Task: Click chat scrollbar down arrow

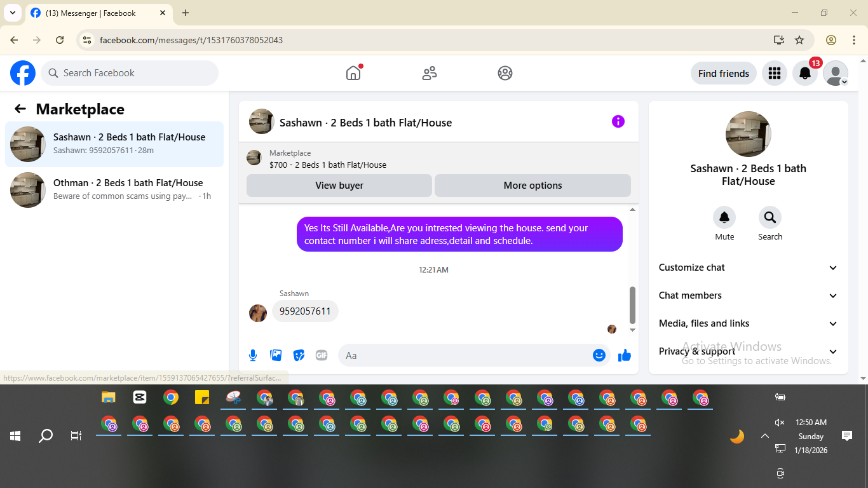Action: 632,330
